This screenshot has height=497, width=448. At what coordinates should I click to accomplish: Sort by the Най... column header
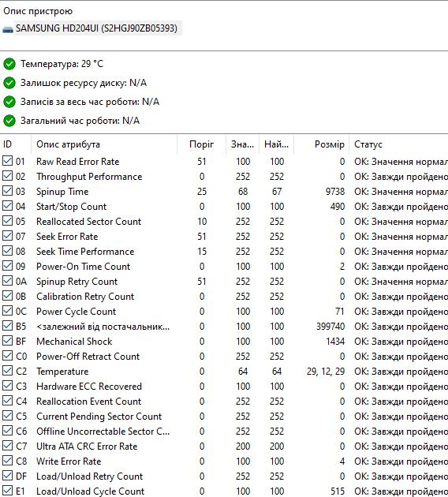coord(276,144)
